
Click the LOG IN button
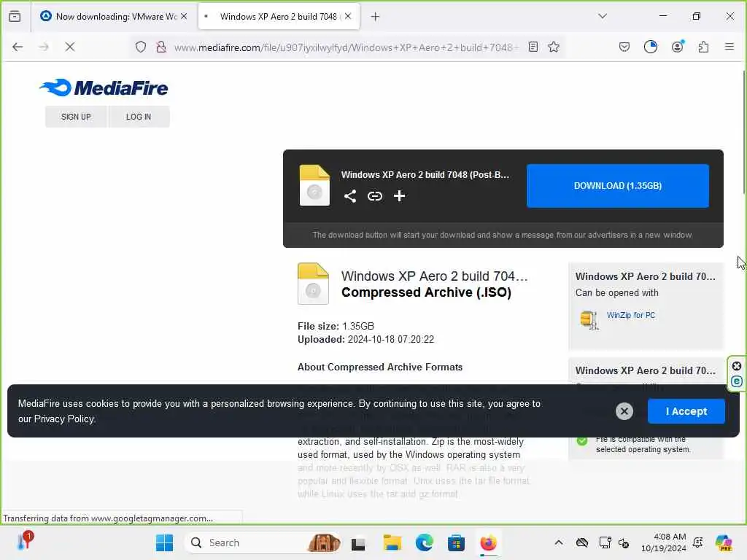(139, 117)
